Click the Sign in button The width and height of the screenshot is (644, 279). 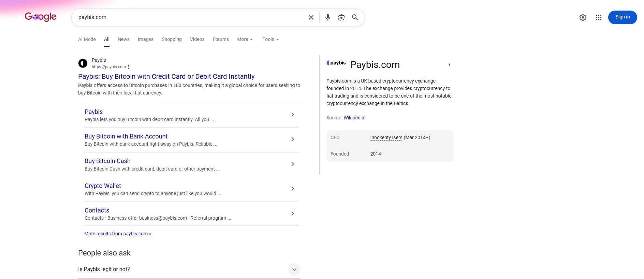[x=623, y=17]
